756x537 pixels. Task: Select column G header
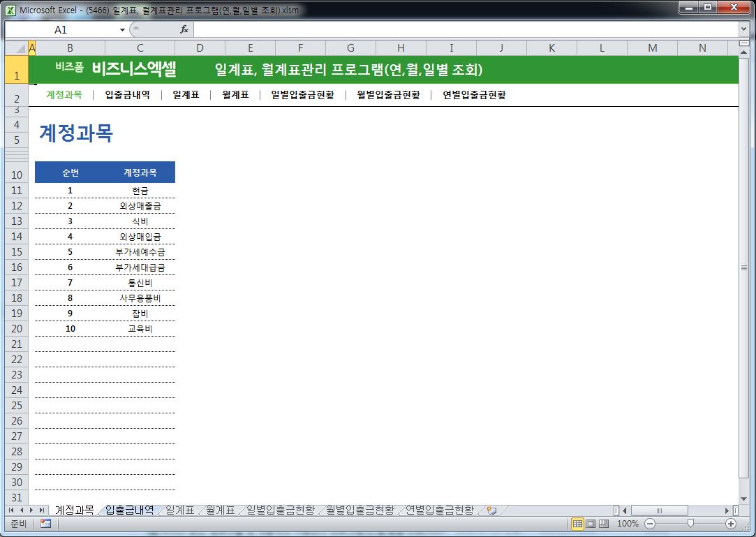tap(350, 47)
